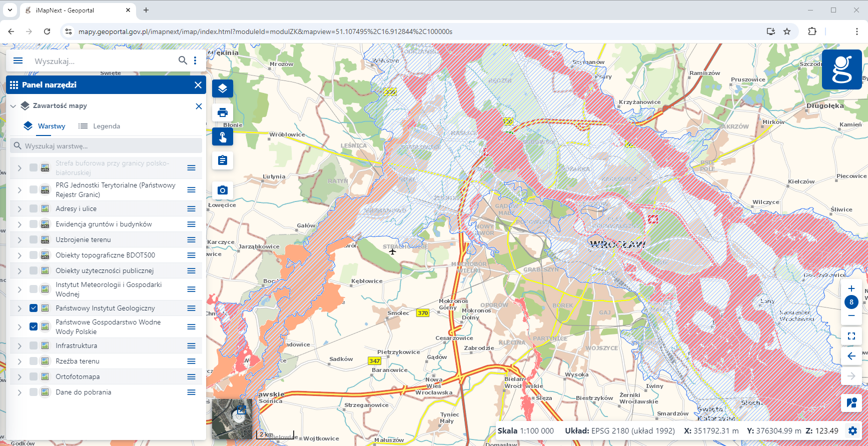Expand the Adresy i ulice layer group
868x446 pixels.
(x=20, y=209)
